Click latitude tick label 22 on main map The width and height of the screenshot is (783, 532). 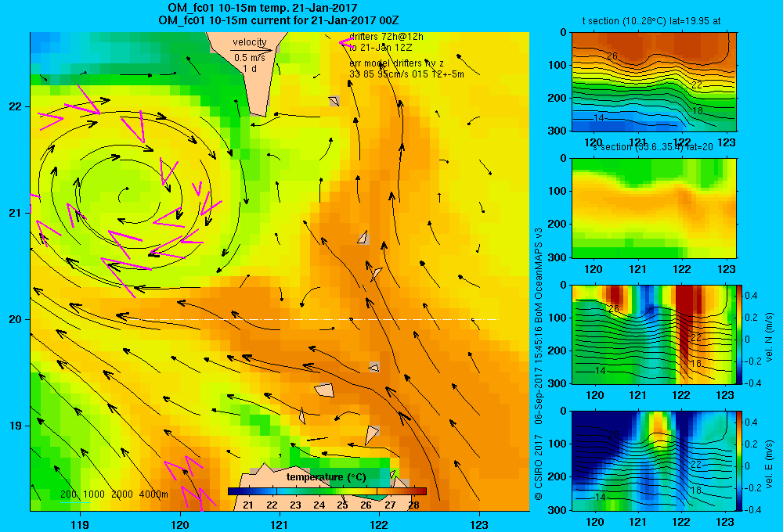[x=15, y=106]
